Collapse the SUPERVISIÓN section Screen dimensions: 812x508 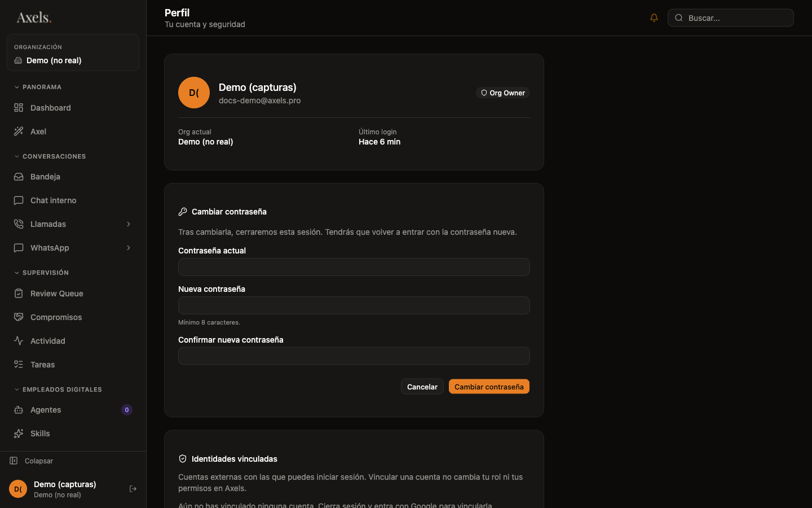tap(41, 273)
